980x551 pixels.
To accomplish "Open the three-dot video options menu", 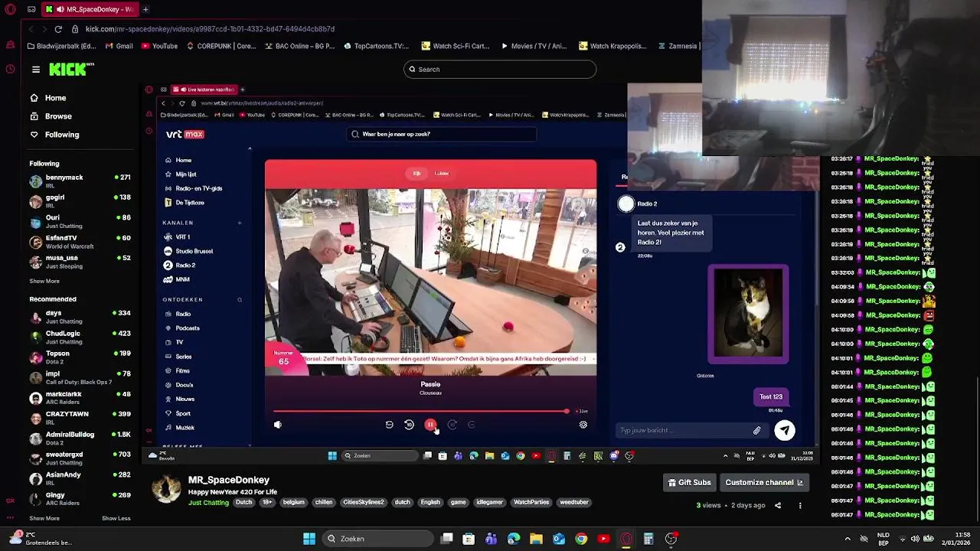I will pos(800,505).
